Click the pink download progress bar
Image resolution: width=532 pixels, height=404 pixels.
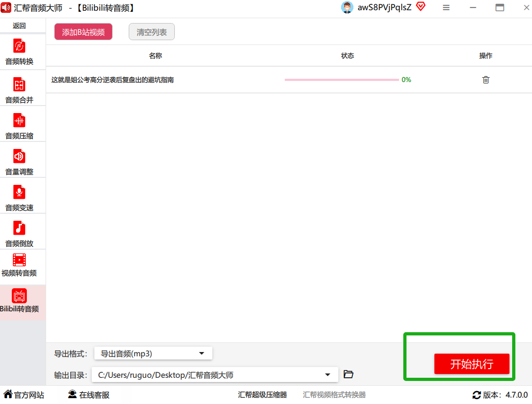(342, 80)
